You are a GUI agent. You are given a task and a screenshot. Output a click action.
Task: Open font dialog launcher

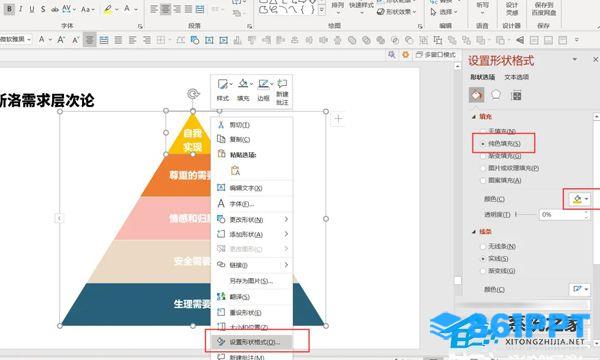coord(140,26)
